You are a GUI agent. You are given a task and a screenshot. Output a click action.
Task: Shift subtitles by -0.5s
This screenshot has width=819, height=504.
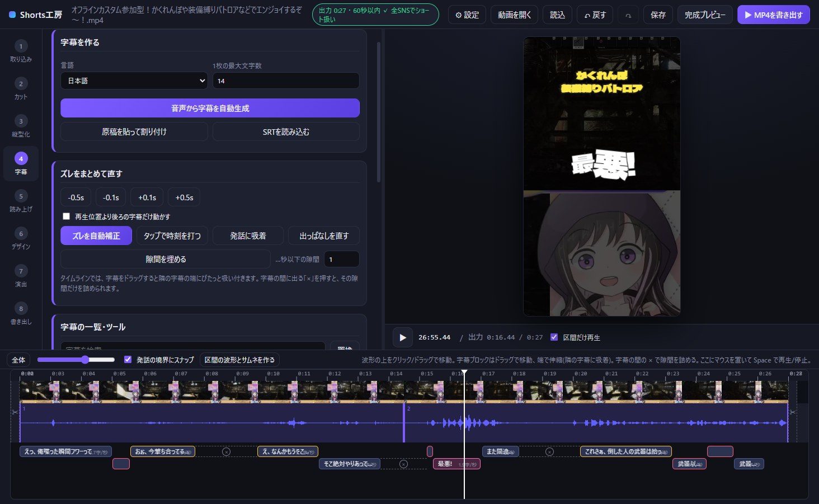coord(76,197)
